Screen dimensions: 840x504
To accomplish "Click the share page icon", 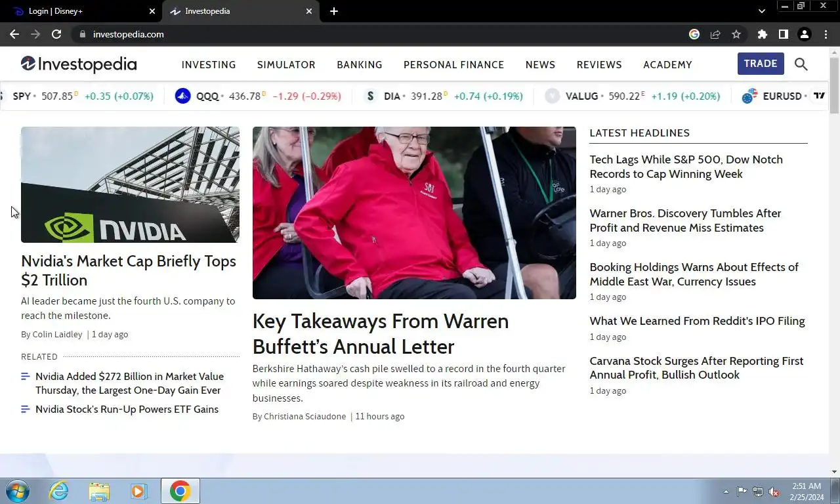I will tap(715, 34).
